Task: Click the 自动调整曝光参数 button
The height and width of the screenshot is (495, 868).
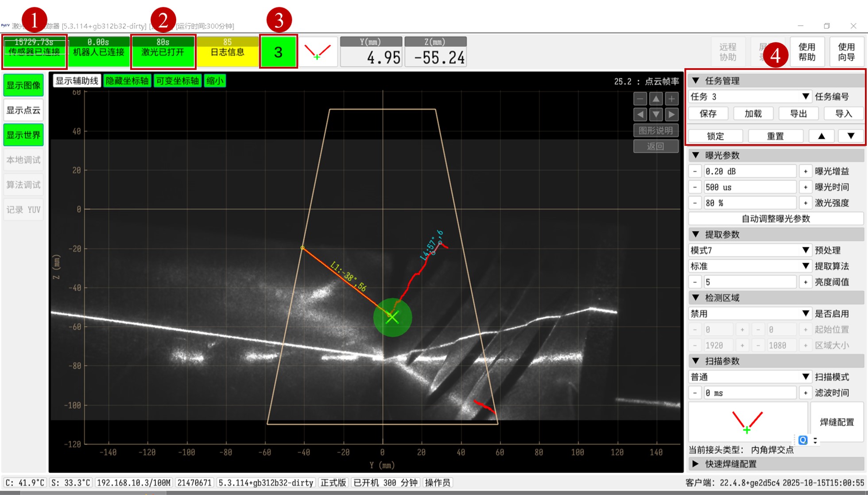Action: [775, 218]
